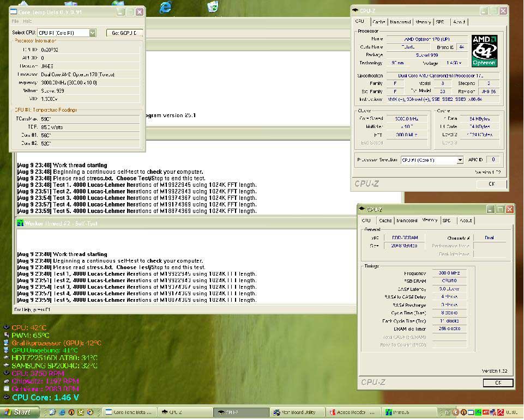The height and width of the screenshot is (420, 524).
Task: Open the Select CPU dropdown in Core Temp
Action: [92, 33]
